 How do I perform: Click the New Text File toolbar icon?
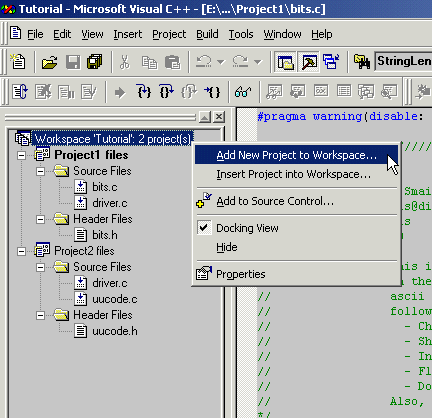(x=18, y=62)
